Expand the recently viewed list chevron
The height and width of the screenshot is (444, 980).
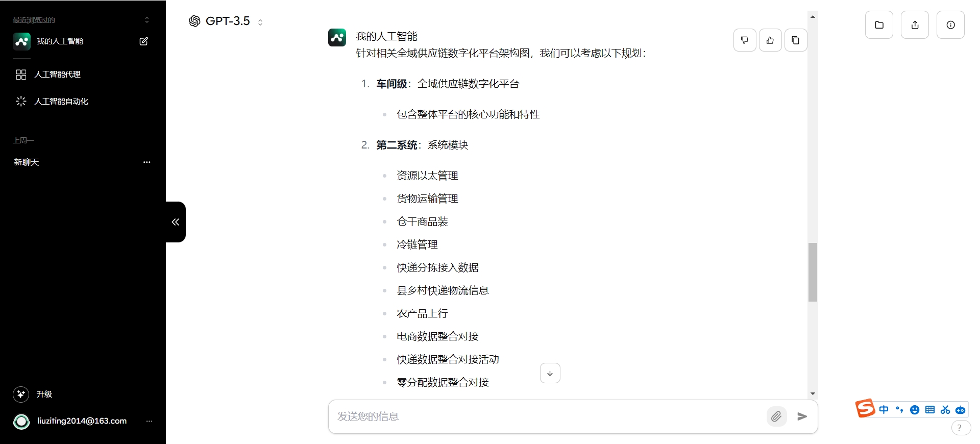coord(147,20)
